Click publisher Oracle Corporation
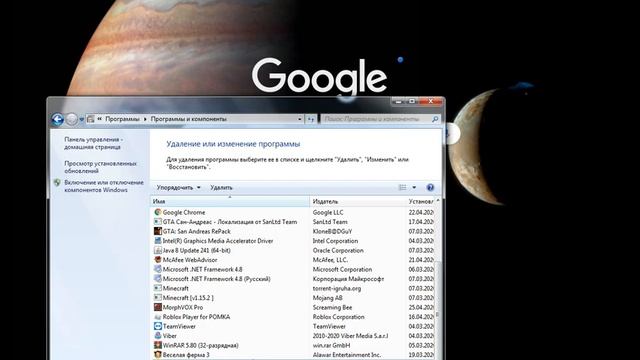The image size is (640, 360). (x=338, y=250)
